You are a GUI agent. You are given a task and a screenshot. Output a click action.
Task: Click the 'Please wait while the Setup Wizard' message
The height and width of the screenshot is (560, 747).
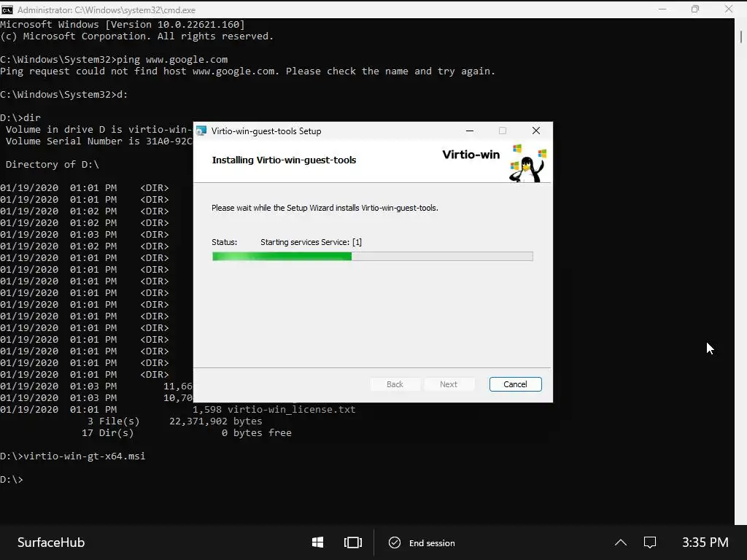pos(325,208)
